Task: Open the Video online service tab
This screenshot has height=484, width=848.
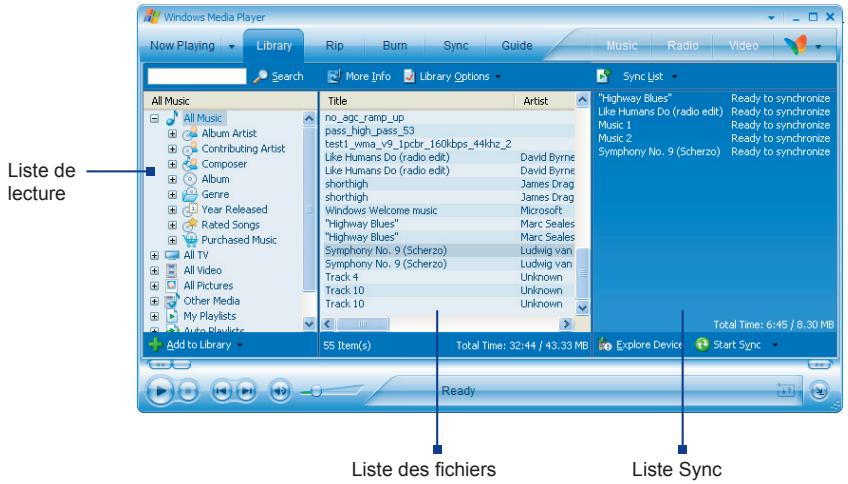Action: (x=743, y=46)
